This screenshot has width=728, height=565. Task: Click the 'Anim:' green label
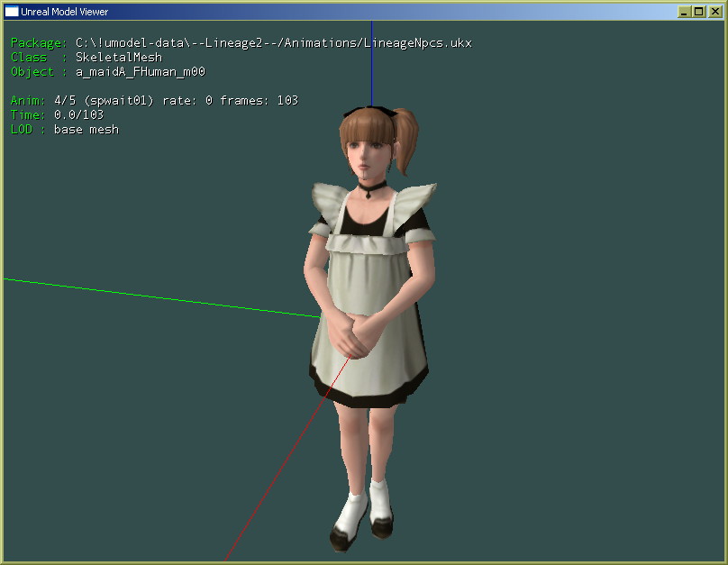coord(28,101)
